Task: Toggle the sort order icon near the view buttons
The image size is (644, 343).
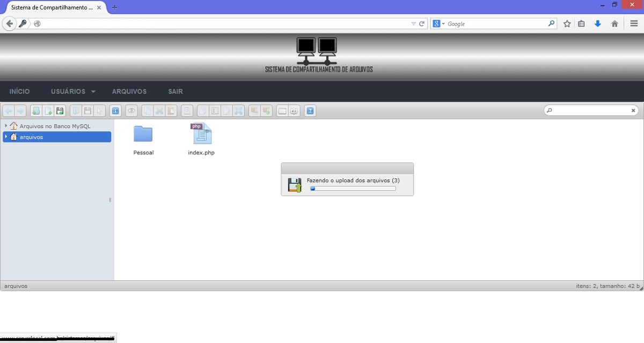Action: click(293, 110)
